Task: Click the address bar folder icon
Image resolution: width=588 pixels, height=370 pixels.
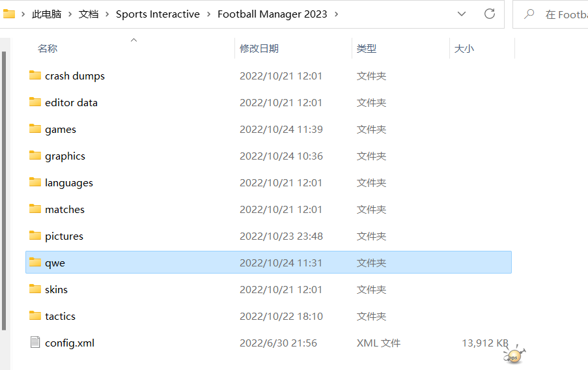Action: click(x=8, y=14)
